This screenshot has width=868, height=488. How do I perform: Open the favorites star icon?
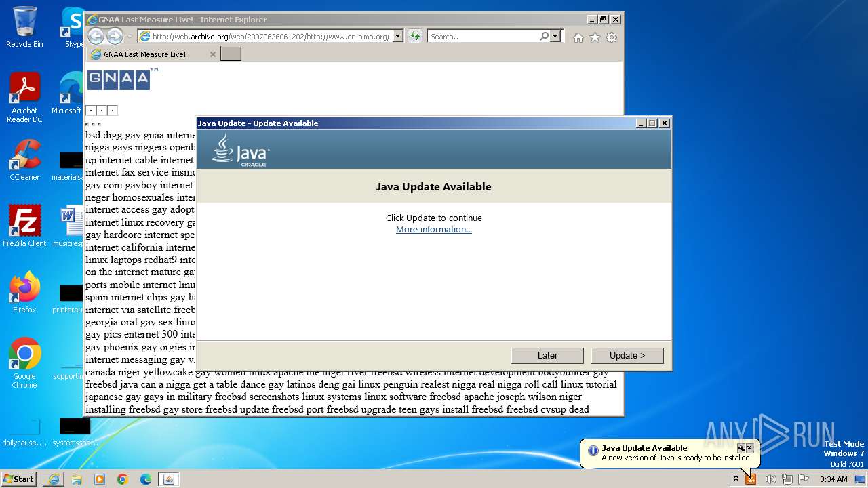tap(595, 38)
